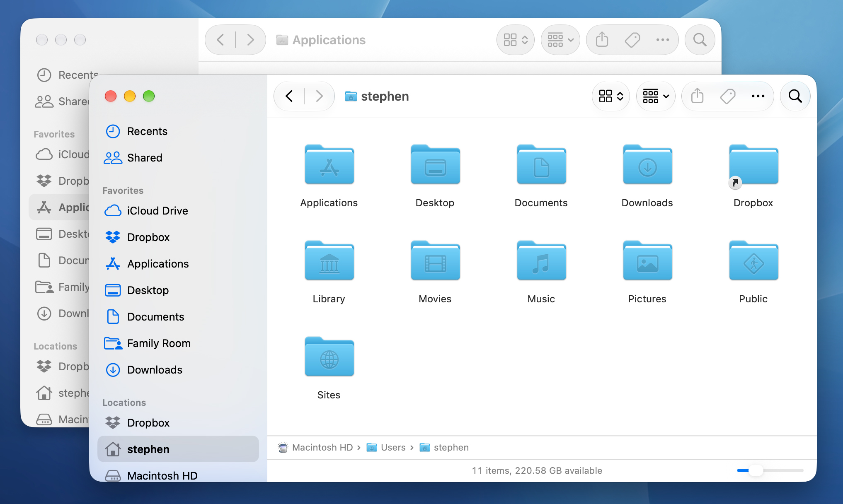Select Recents in background Applications window sidebar
The height and width of the screenshot is (504, 843).
click(67, 75)
